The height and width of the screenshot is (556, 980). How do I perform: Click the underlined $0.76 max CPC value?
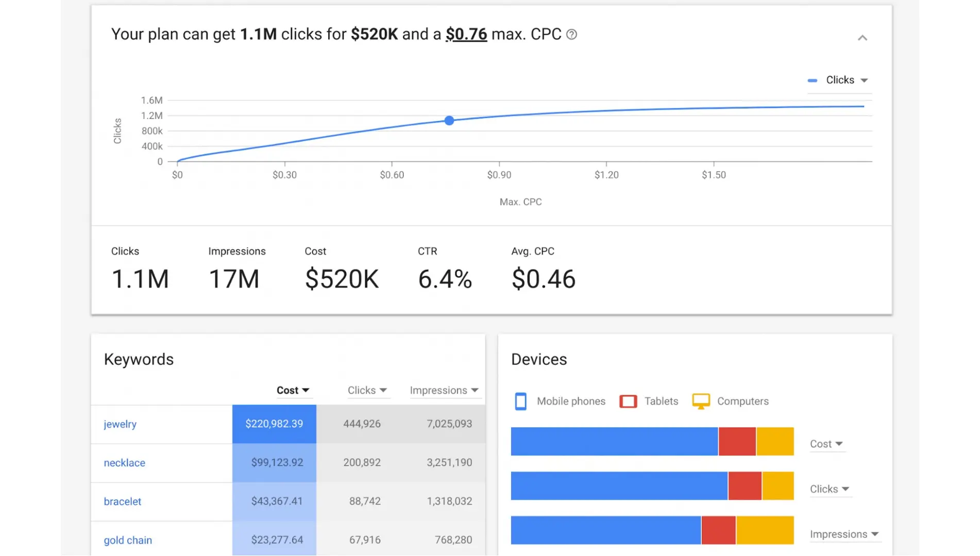[466, 34]
